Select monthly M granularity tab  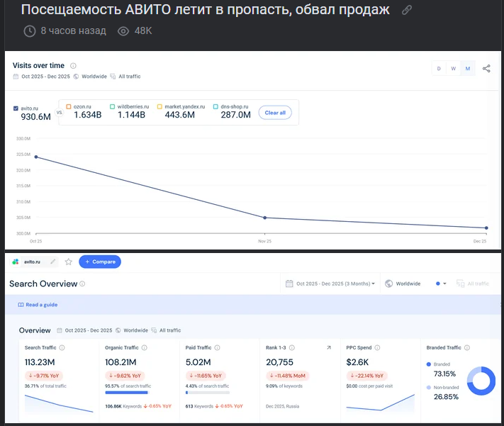468,69
